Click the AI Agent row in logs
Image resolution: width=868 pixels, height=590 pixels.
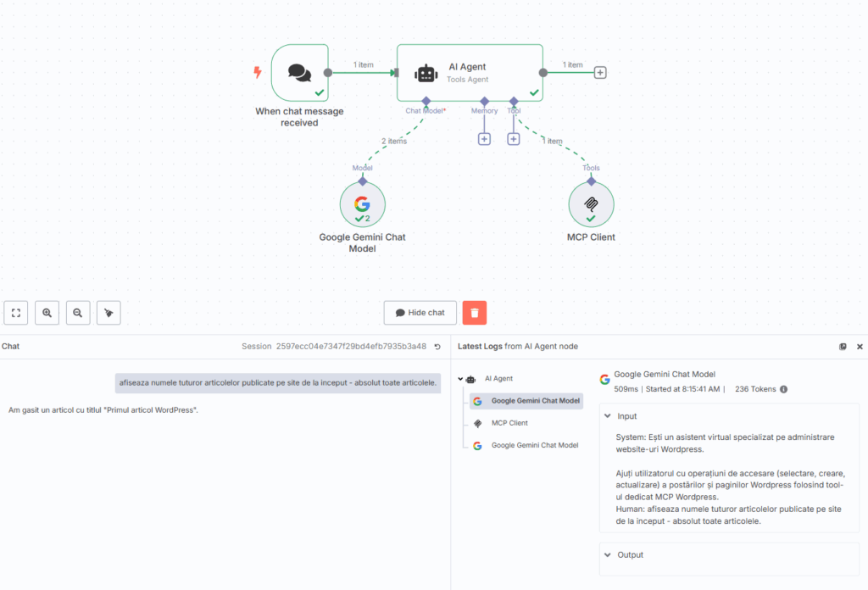click(x=498, y=379)
